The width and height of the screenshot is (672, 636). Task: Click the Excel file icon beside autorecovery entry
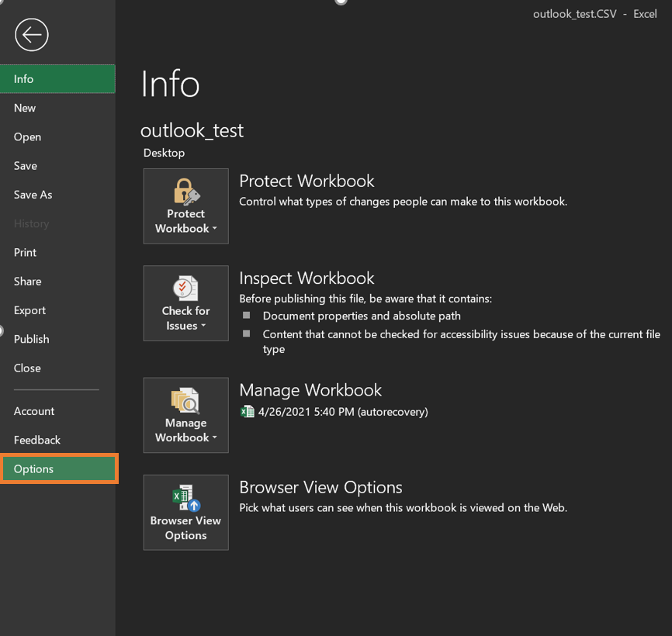click(x=248, y=412)
